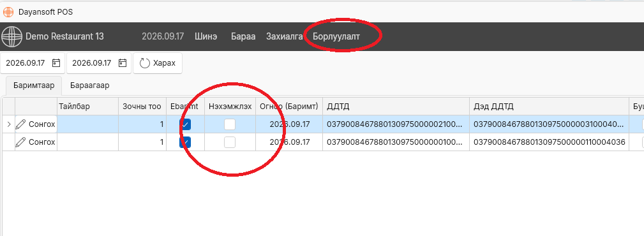Screen dimensions: 644x236
Task: Click ДДТД value ending 0100 in second row
Action: tap(396, 142)
